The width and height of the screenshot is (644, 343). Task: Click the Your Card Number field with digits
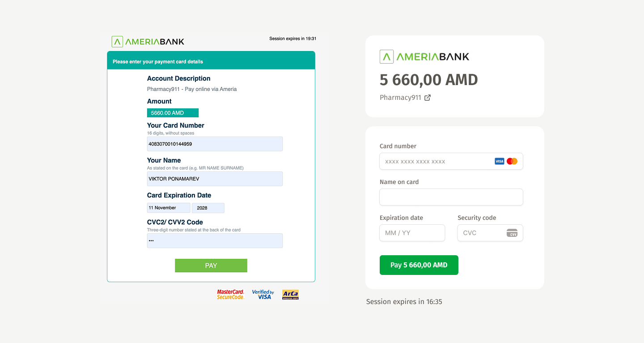pyautogui.click(x=215, y=144)
